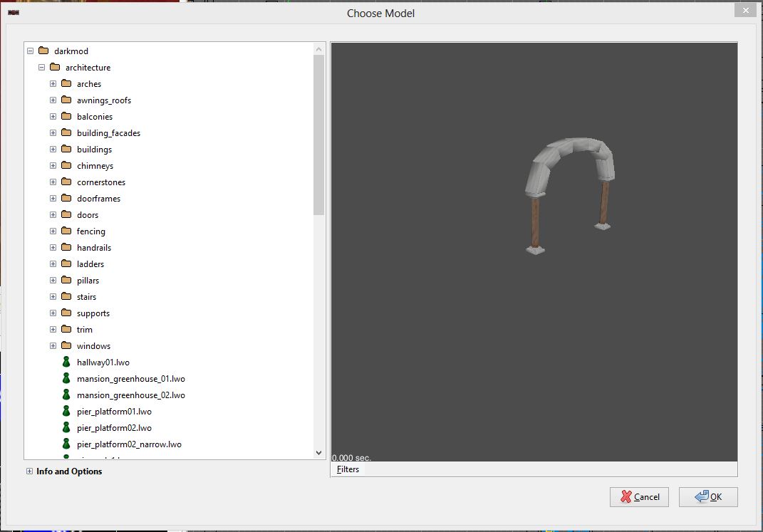Expand the stairs folder node
This screenshot has width=763, height=532.
[53, 297]
